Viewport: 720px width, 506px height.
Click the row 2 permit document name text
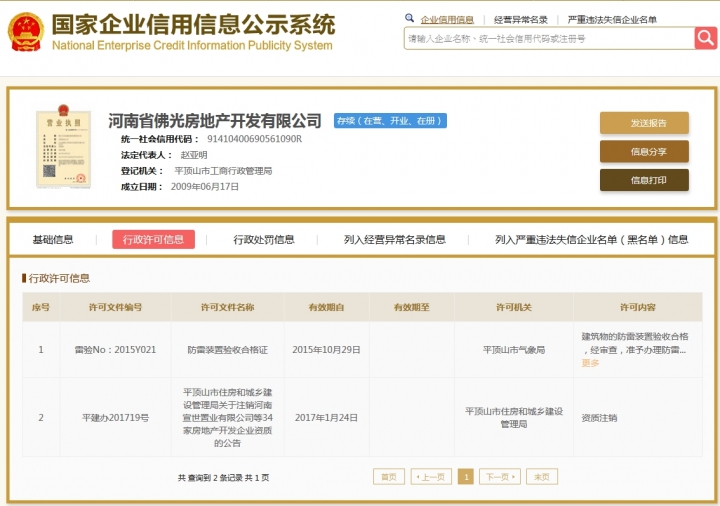[x=227, y=417]
